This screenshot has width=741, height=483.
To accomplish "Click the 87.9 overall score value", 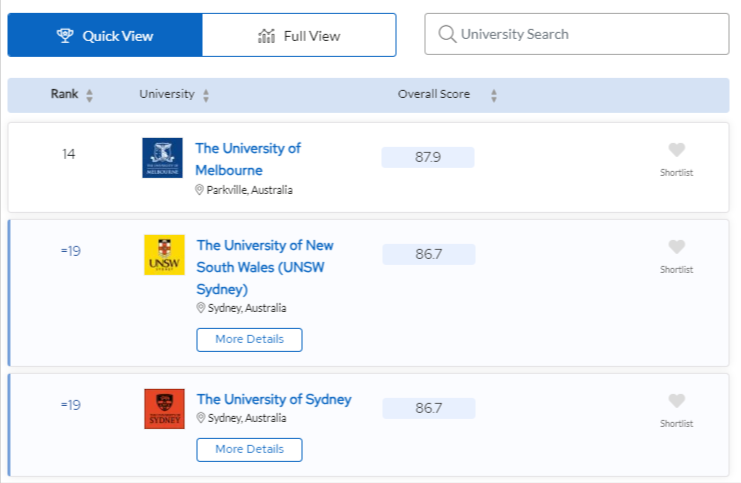I will [x=428, y=157].
